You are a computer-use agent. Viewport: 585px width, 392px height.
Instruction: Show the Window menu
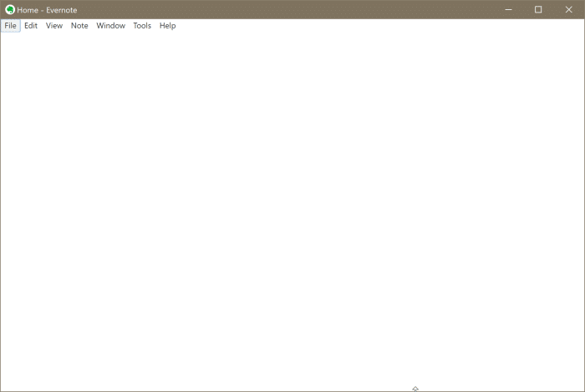pos(110,26)
